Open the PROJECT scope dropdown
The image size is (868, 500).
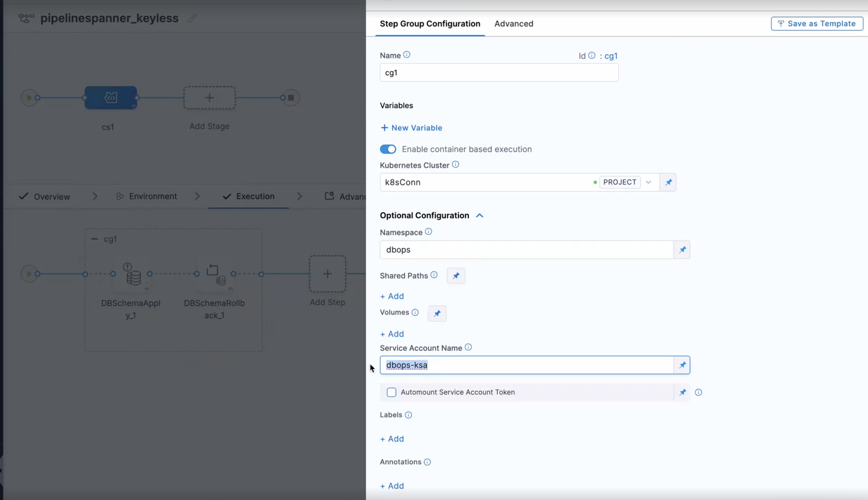[649, 182]
